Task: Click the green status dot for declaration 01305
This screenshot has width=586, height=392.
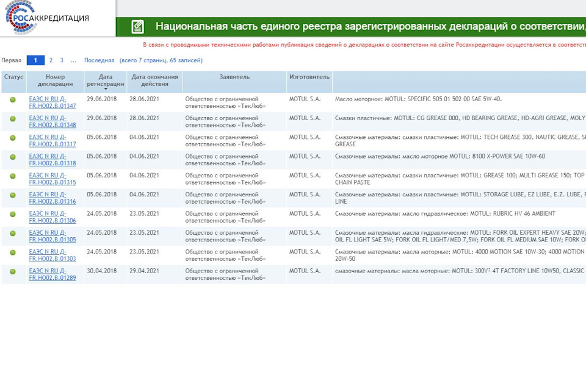Action: coord(13,233)
